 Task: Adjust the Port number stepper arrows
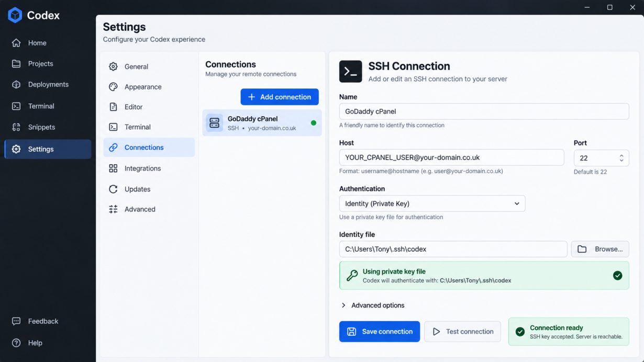coord(621,158)
